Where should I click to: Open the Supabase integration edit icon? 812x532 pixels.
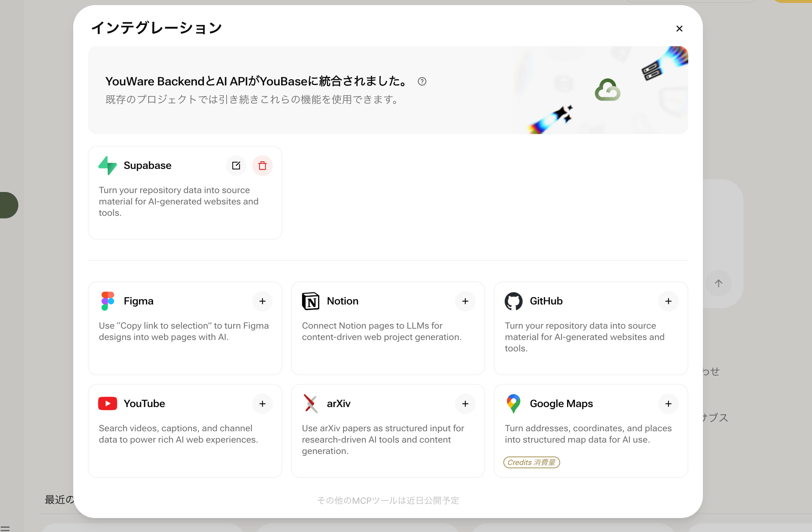[236, 166]
